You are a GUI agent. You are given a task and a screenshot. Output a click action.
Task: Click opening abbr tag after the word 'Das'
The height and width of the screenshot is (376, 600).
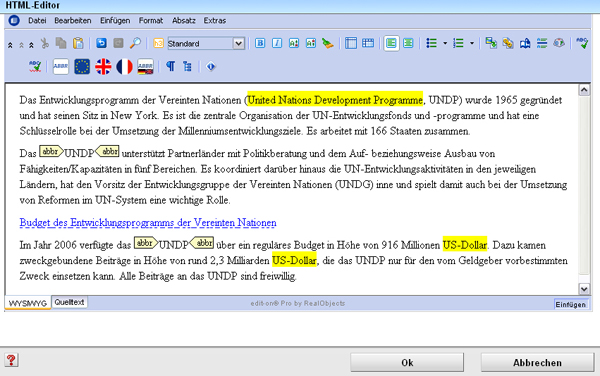click(x=51, y=151)
